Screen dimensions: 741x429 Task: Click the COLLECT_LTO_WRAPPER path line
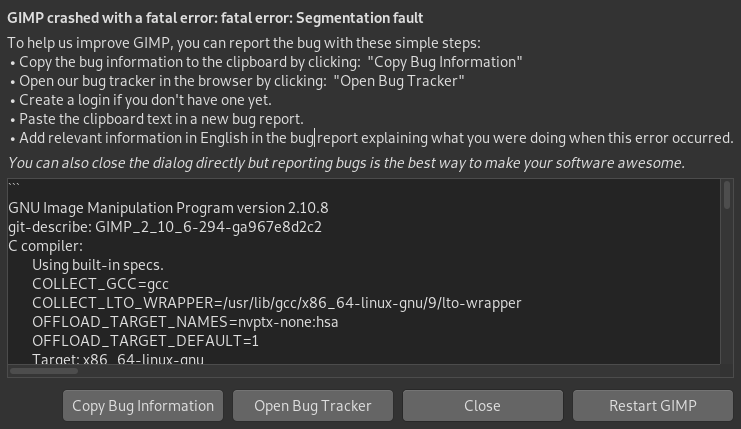[276, 303]
